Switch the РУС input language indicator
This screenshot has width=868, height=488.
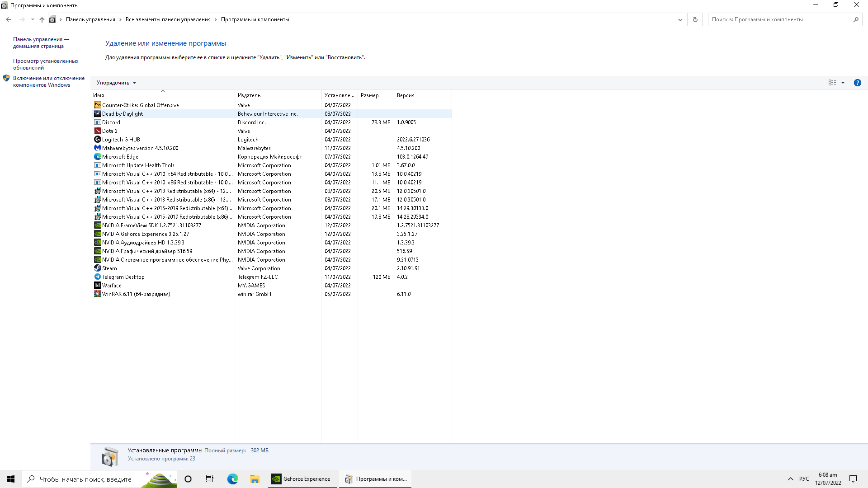tap(804, 479)
